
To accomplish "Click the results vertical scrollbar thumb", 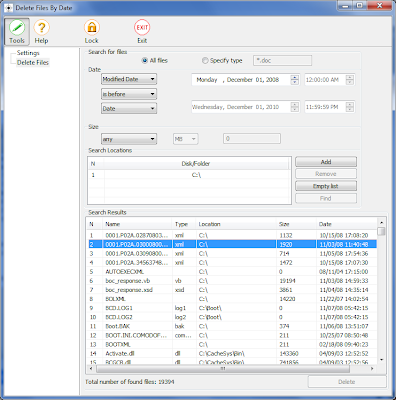I will [381, 231].
